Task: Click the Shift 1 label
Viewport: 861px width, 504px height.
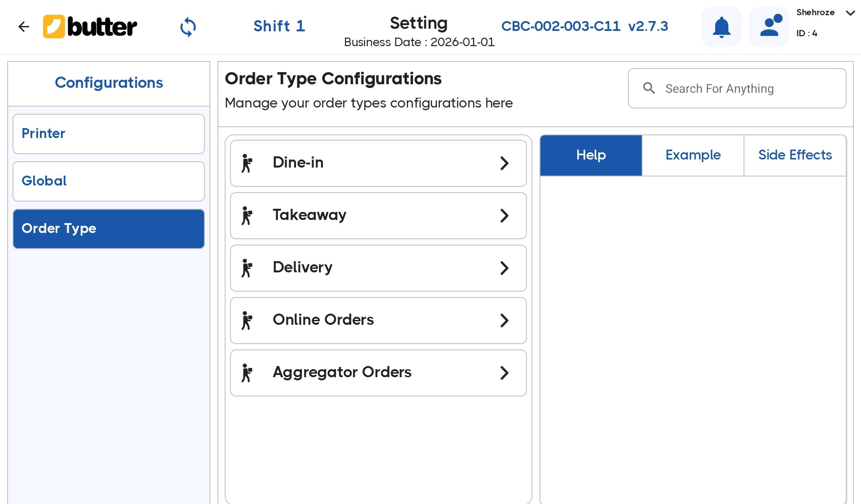Action: tap(279, 26)
